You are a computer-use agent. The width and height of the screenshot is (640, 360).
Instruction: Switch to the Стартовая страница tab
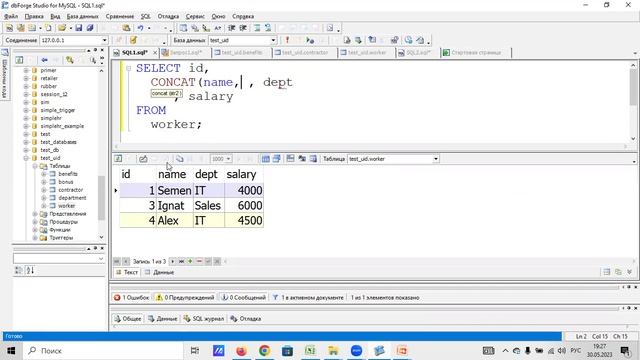coord(476,53)
